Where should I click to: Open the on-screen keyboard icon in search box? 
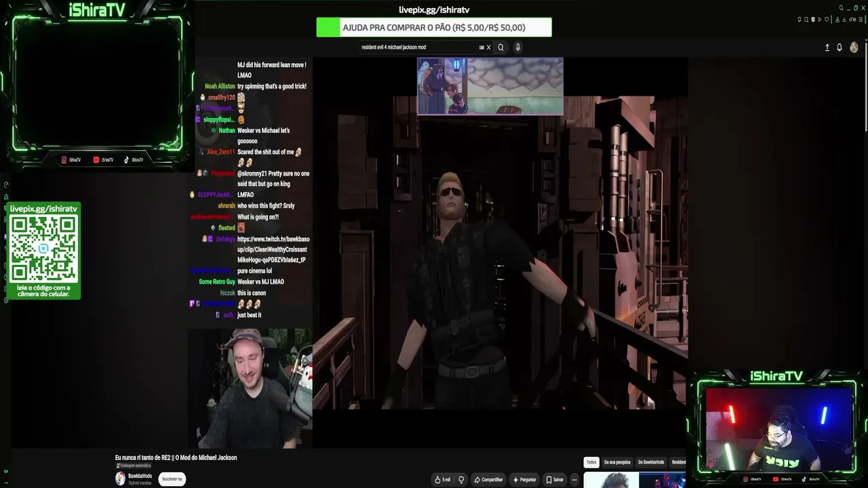point(481,47)
